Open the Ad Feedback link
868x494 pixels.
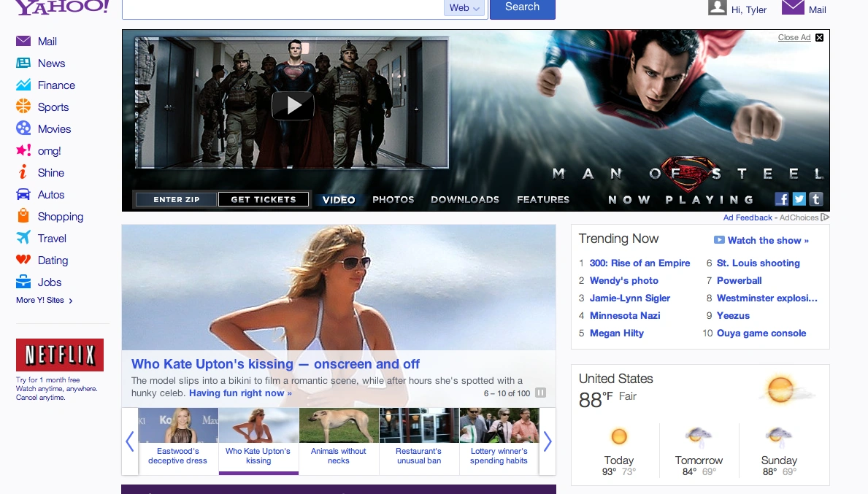coord(748,217)
